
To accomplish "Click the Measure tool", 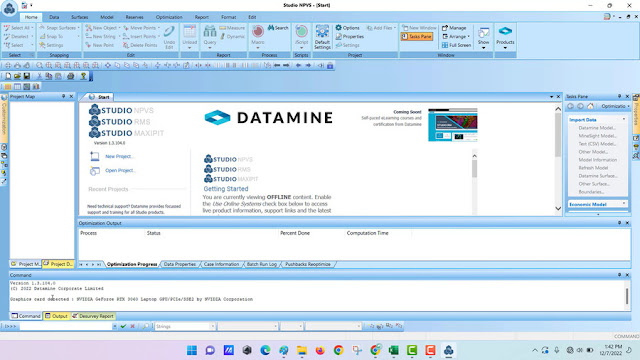I will point(232,28).
